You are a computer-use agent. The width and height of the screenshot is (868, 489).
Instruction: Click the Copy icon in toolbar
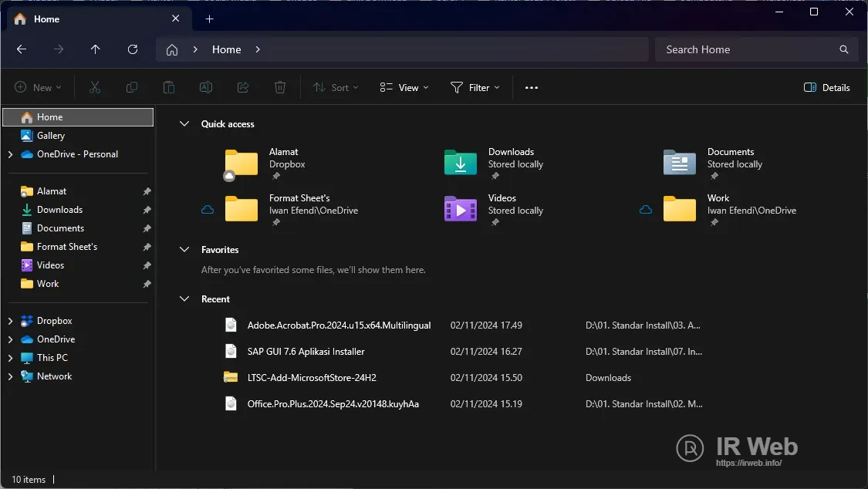[x=132, y=87]
